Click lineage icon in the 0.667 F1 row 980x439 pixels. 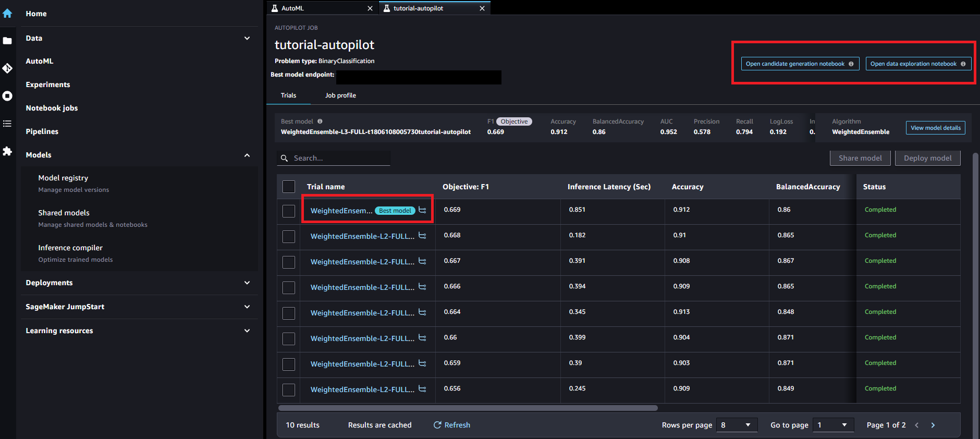point(422,261)
